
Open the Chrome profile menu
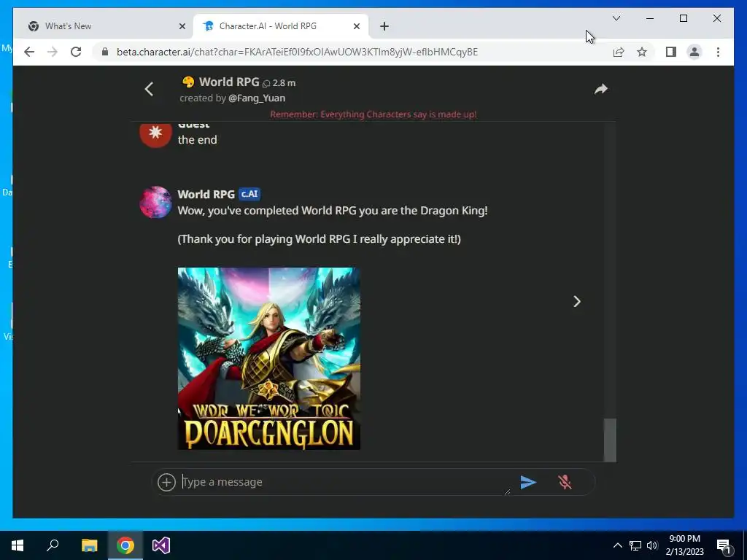point(694,52)
